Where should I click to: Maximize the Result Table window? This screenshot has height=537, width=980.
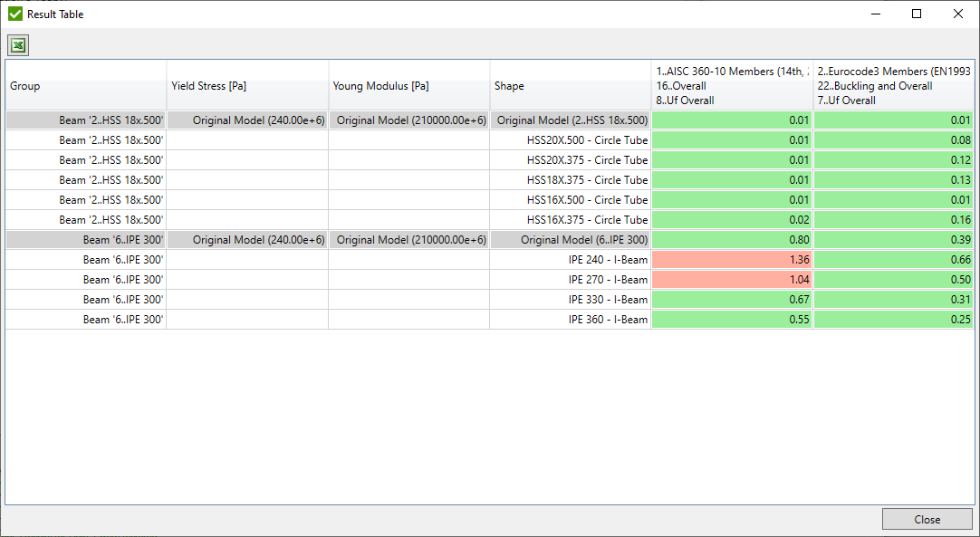coord(915,14)
